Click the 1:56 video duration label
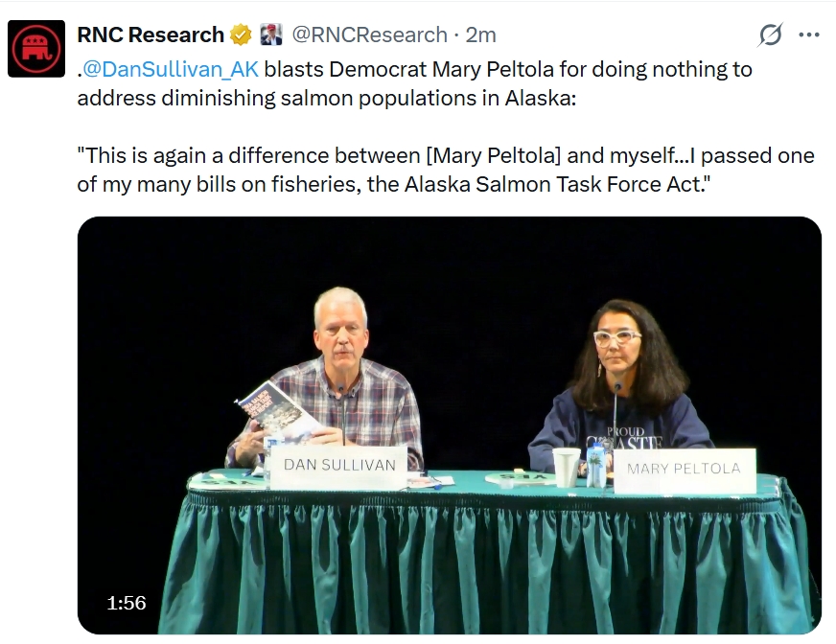Viewport: 836px width, 644px height. (x=127, y=603)
